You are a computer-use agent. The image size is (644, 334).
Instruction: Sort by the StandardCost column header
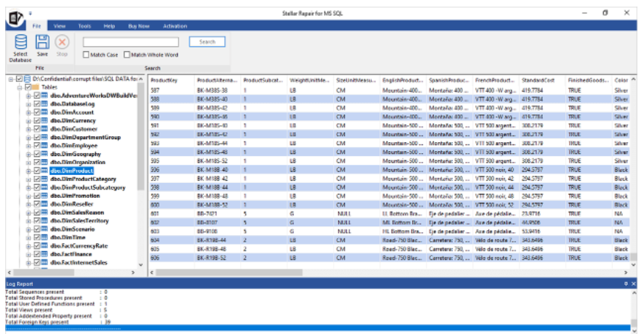[x=542, y=80]
